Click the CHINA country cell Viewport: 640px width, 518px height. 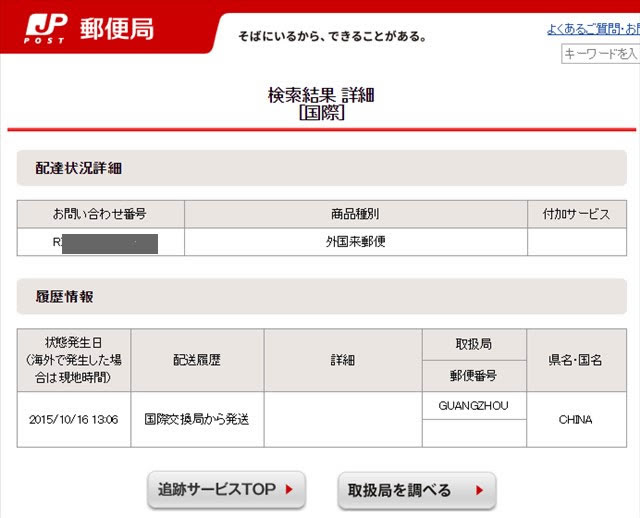[576, 420]
